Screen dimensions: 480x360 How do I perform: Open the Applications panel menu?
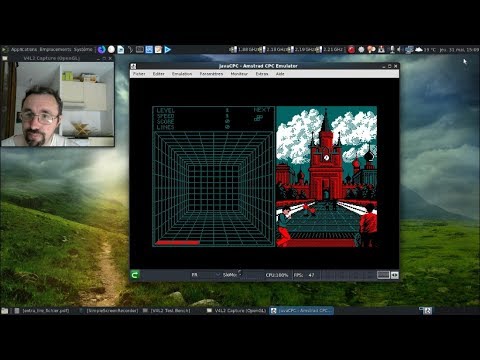[x=24, y=49]
